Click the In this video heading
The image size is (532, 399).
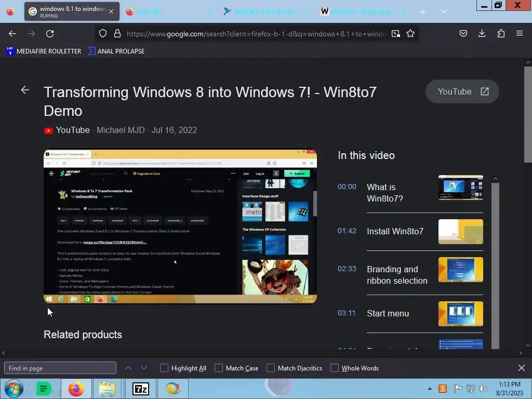pos(366,155)
